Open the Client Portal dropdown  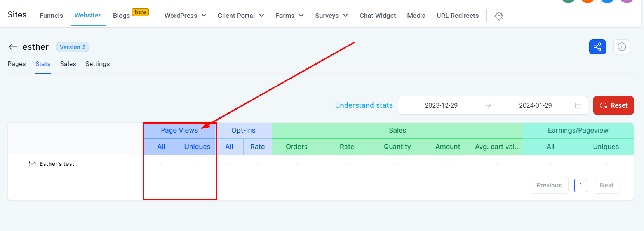click(x=241, y=16)
